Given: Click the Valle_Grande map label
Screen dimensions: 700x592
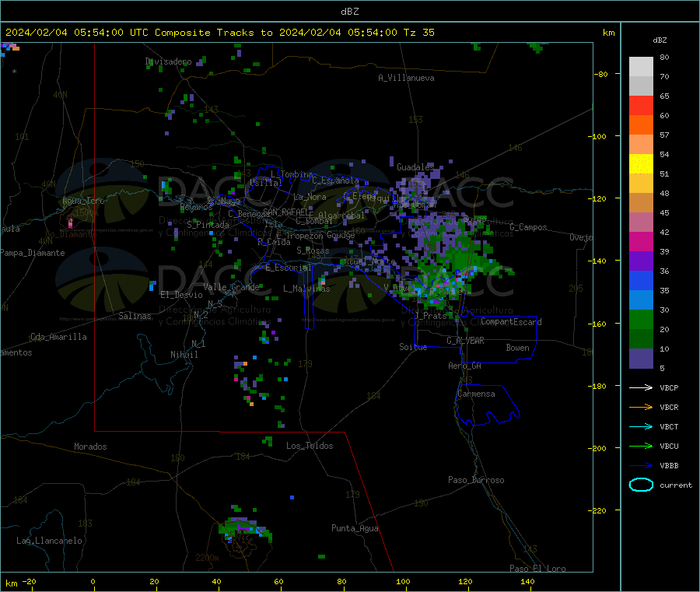Looking at the screenshot, I should (x=231, y=287).
